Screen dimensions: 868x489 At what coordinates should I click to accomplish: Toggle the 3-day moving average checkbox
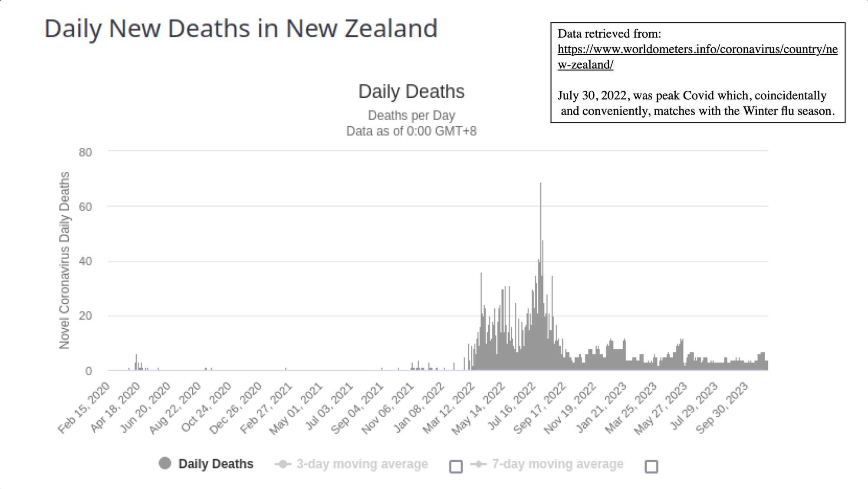(x=456, y=466)
